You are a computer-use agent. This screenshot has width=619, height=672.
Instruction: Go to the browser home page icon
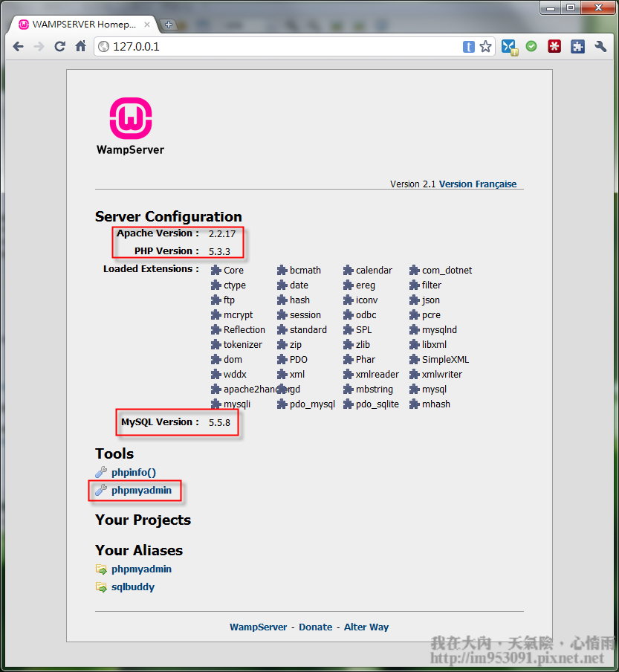pyautogui.click(x=81, y=47)
